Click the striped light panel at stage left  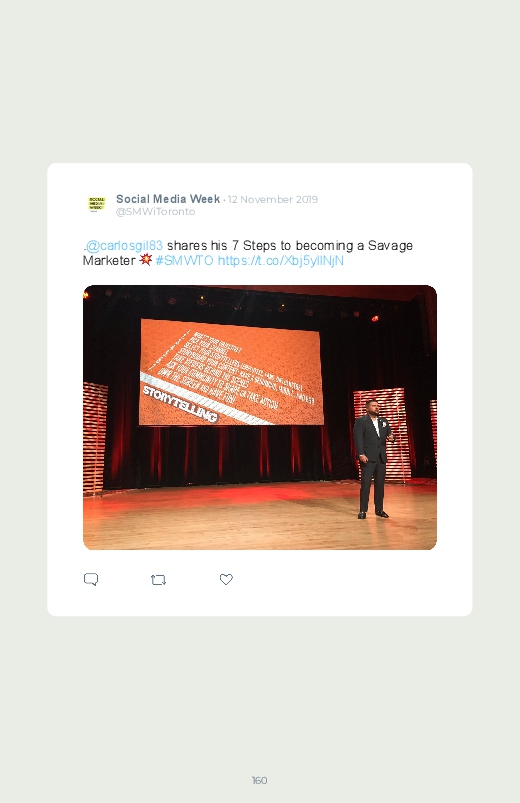tap(95, 438)
